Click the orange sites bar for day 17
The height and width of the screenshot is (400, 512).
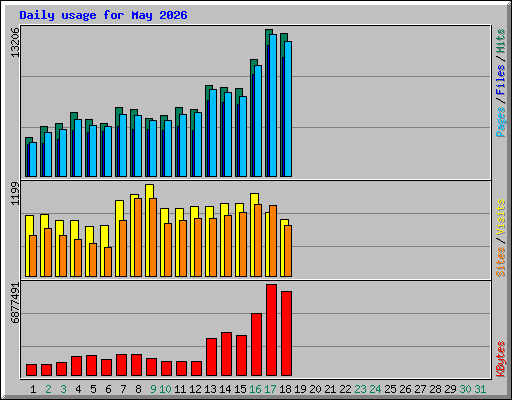(273, 241)
